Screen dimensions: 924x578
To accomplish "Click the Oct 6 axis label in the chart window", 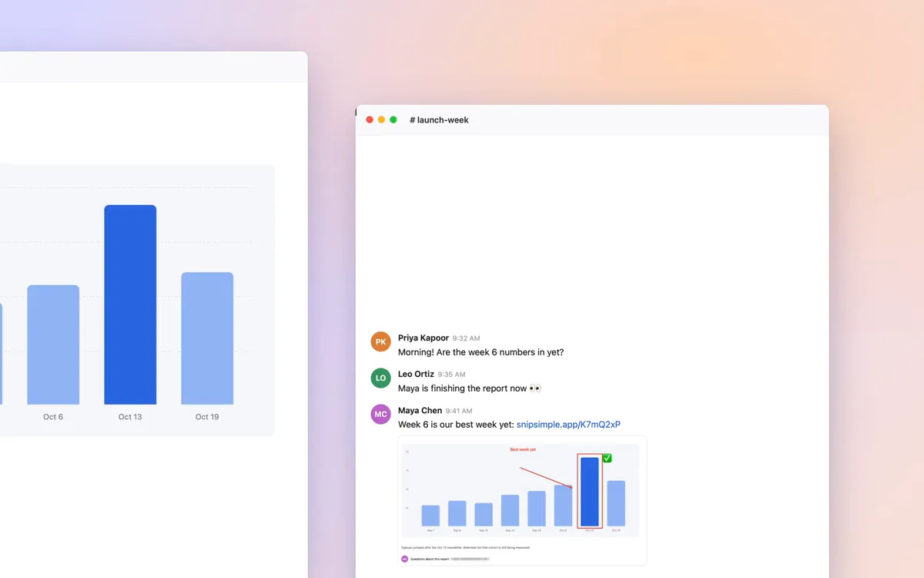I will coord(53,417).
